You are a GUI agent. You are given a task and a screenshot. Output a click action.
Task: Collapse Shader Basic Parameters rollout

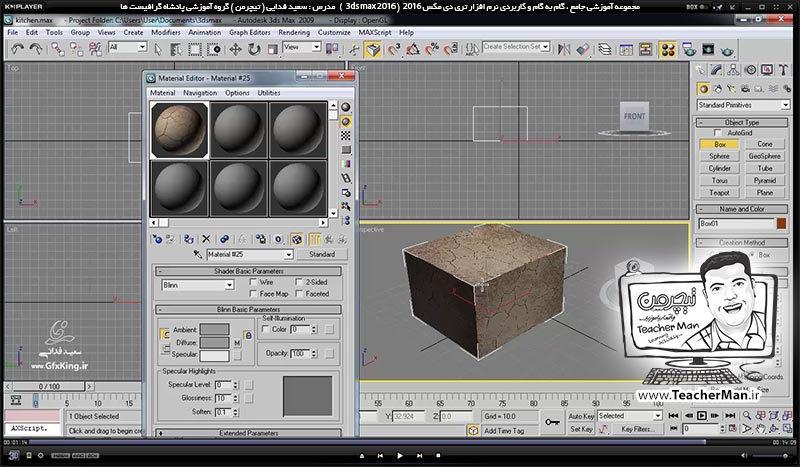click(x=248, y=271)
